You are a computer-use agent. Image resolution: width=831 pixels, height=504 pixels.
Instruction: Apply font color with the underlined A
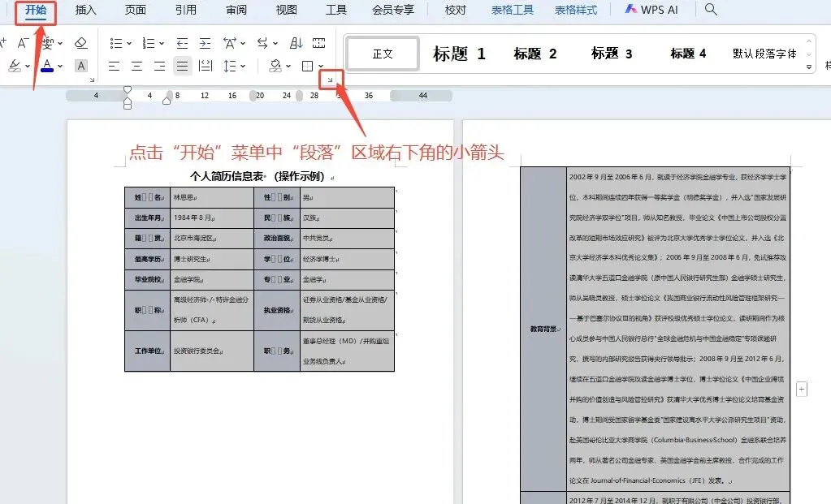(x=47, y=66)
